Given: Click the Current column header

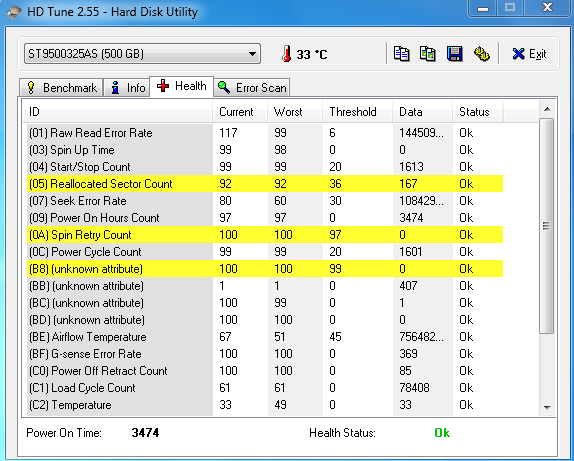Looking at the screenshot, I should [x=240, y=112].
